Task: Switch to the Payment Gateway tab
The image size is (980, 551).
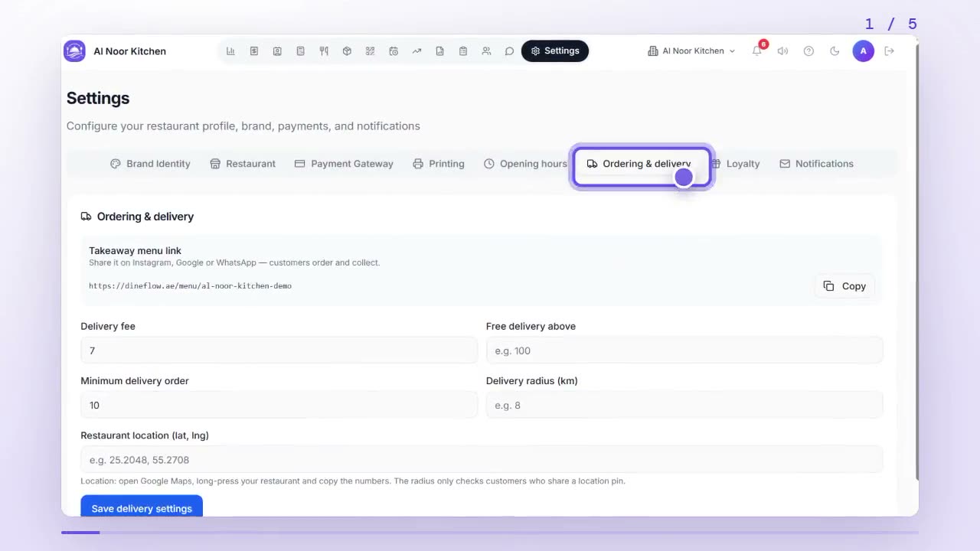Action: 344,164
